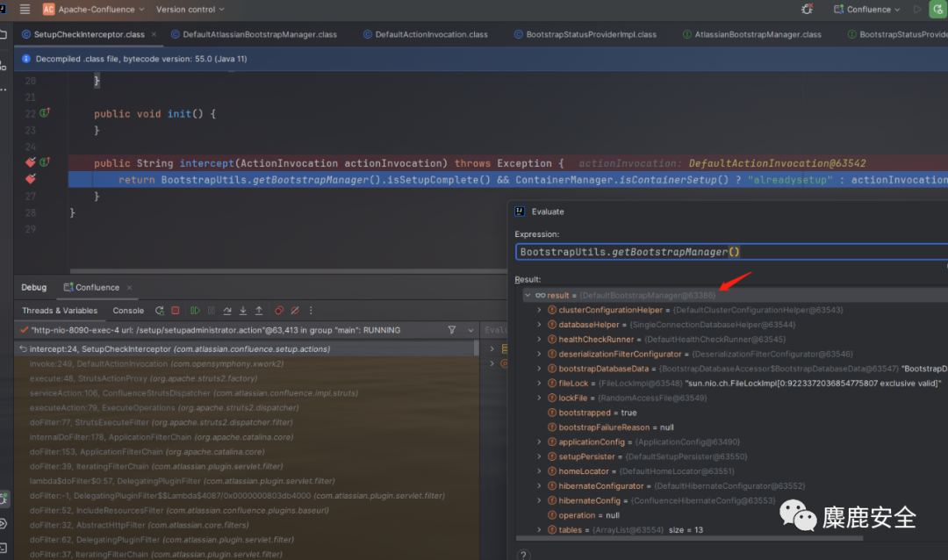This screenshot has height=560, width=948.
Task: Click the View Breakpoints icon
Action: coord(279,310)
